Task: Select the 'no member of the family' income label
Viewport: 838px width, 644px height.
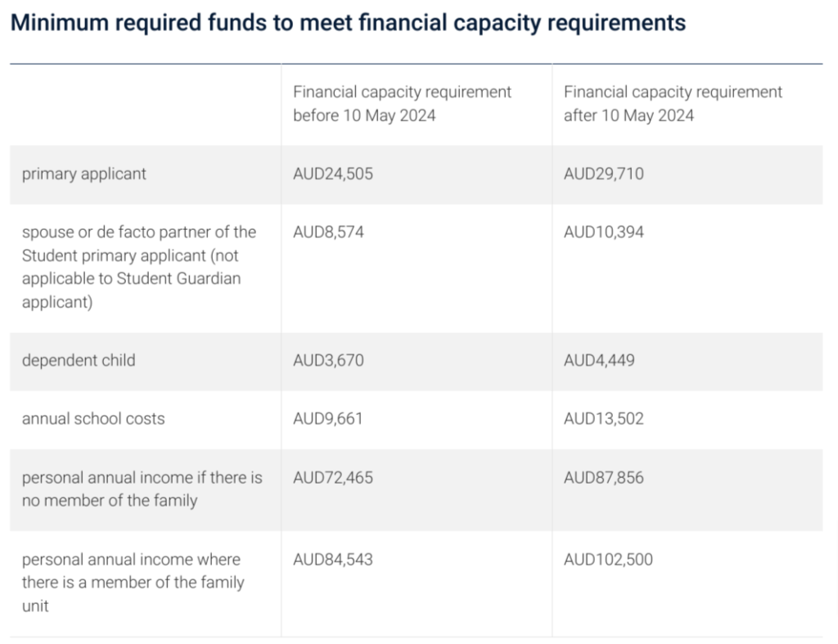Action: pyautogui.click(x=142, y=489)
